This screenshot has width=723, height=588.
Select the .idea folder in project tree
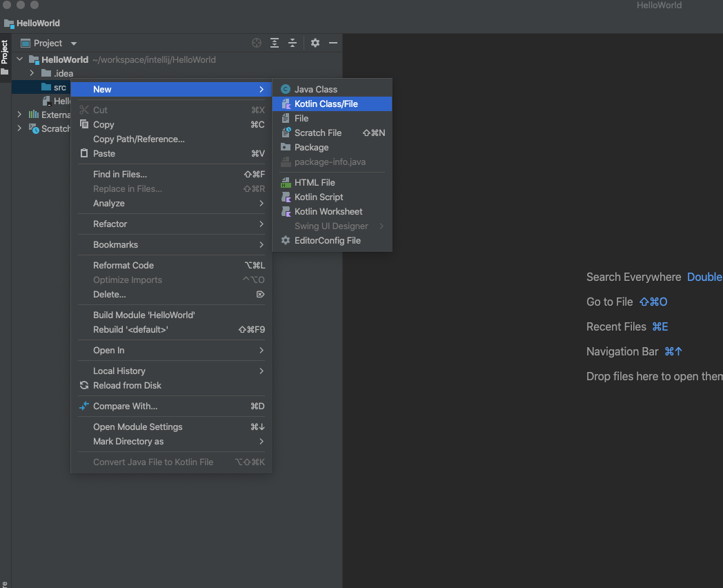coord(63,73)
